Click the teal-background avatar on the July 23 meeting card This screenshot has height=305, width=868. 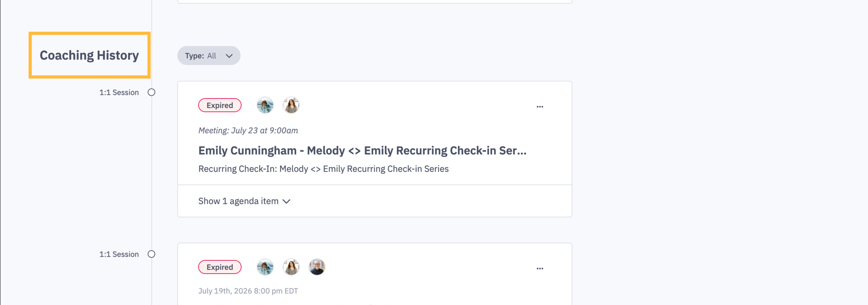[265, 105]
